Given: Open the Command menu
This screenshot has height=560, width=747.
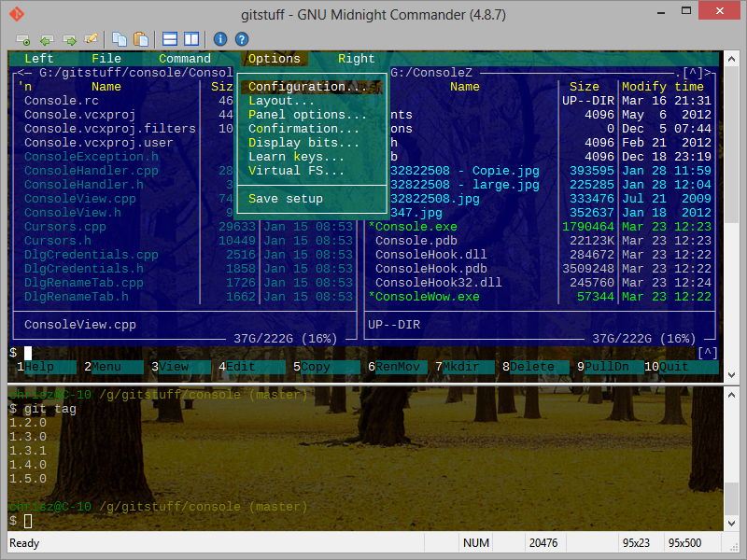Looking at the screenshot, I should (185, 58).
